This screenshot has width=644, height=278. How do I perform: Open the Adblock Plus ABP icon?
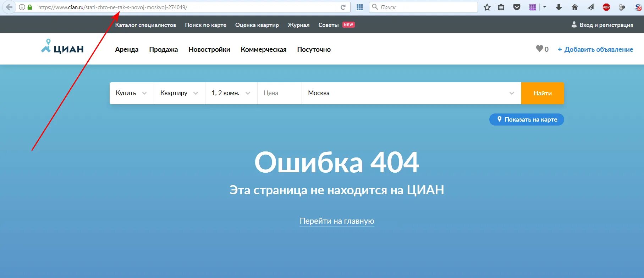(x=606, y=7)
